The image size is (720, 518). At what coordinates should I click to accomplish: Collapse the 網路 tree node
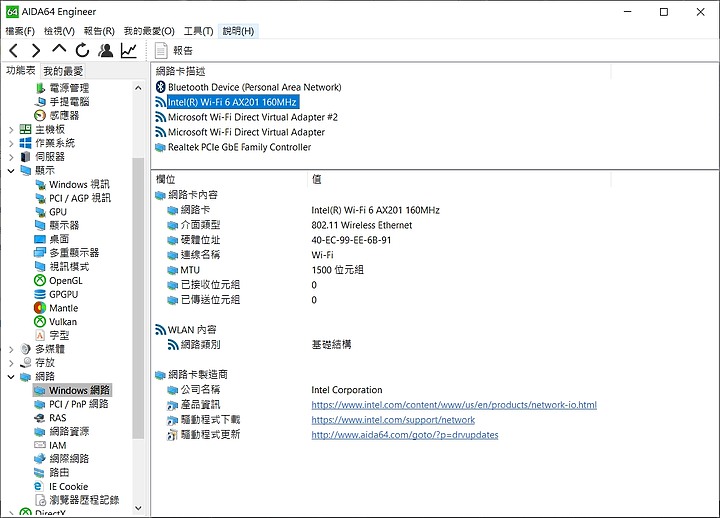click(11, 377)
